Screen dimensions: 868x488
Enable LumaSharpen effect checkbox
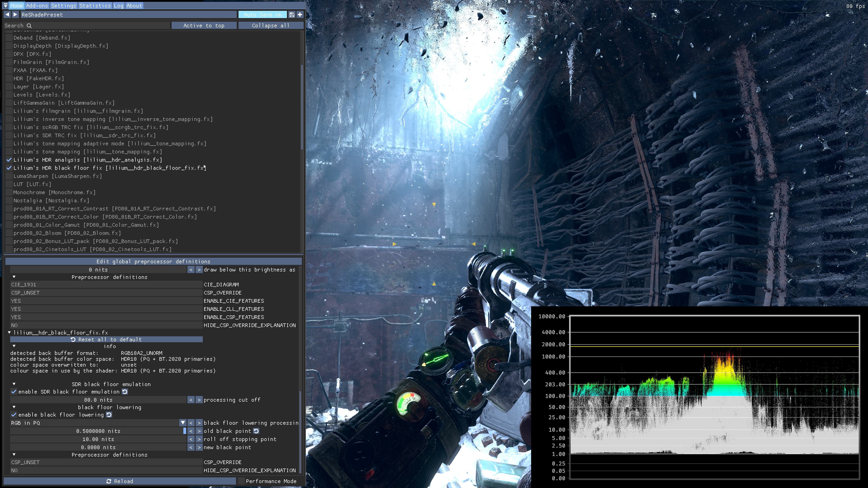(9, 176)
